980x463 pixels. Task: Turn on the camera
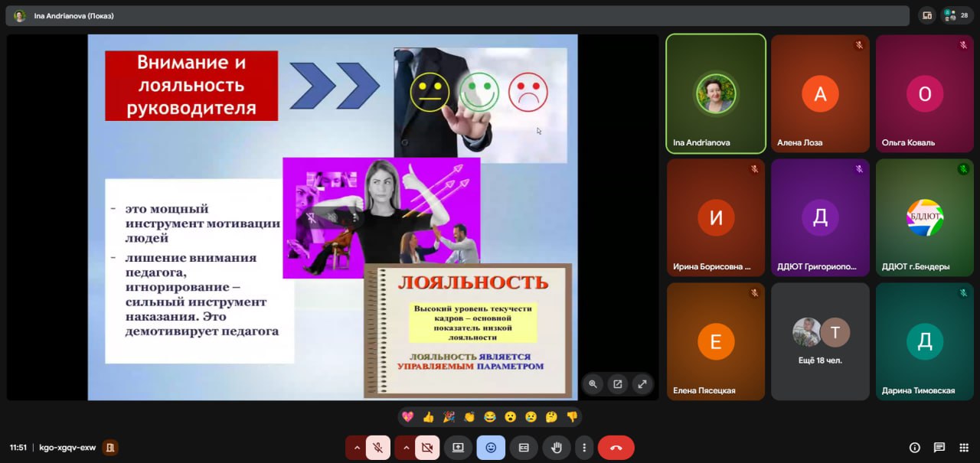point(427,448)
